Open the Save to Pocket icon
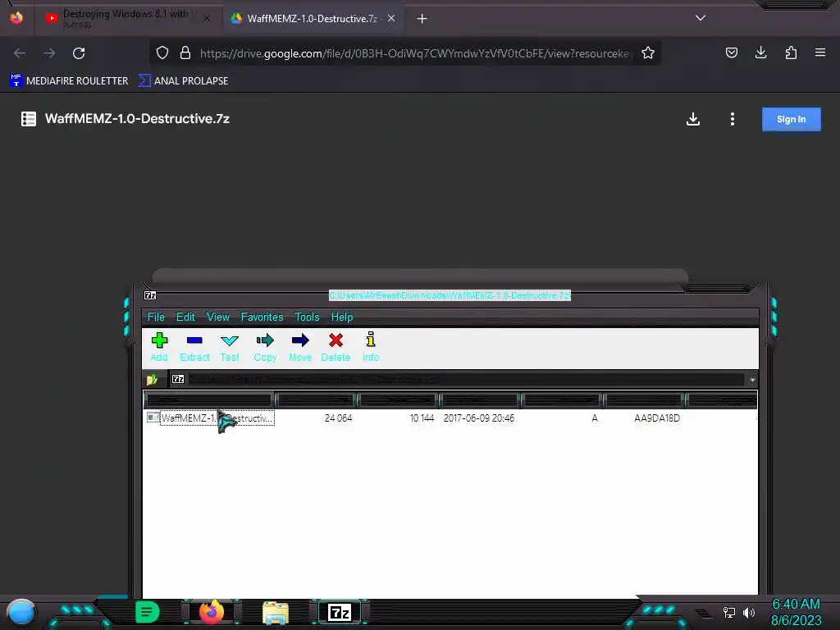840x630 pixels. pyautogui.click(x=731, y=52)
